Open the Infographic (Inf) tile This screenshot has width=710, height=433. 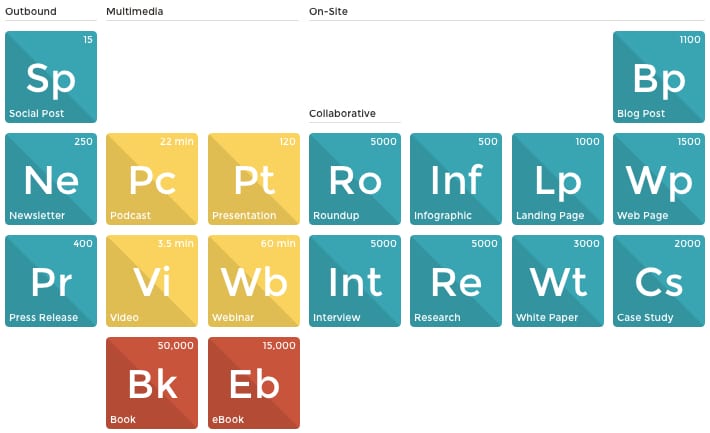tap(456, 179)
